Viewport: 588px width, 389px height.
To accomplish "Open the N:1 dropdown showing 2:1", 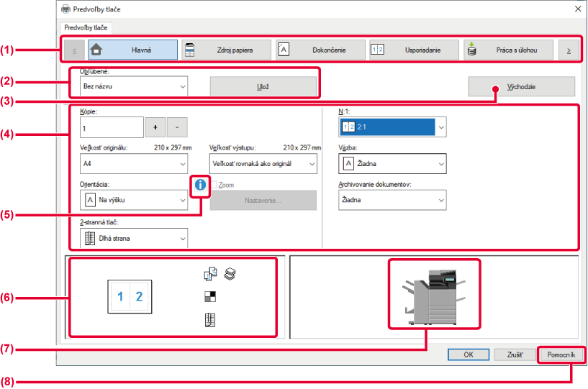I will (392, 127).
